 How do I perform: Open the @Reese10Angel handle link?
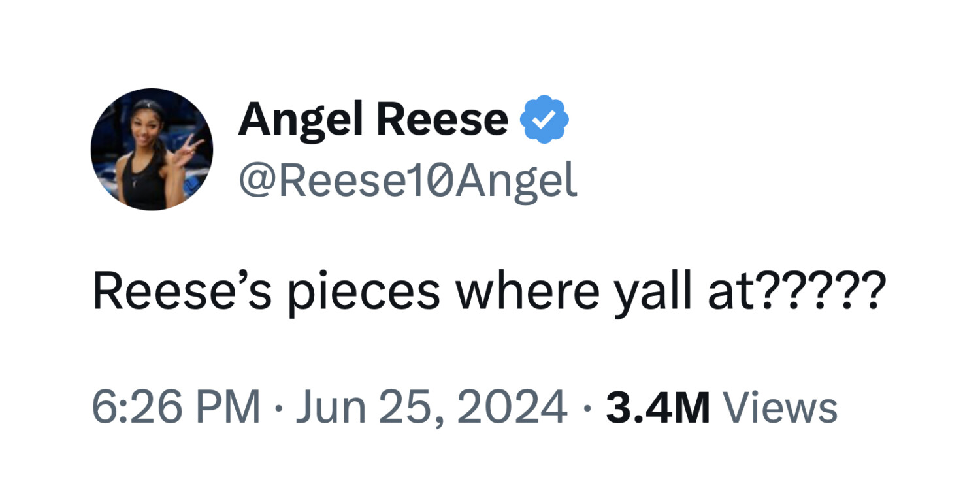[408, 180]
